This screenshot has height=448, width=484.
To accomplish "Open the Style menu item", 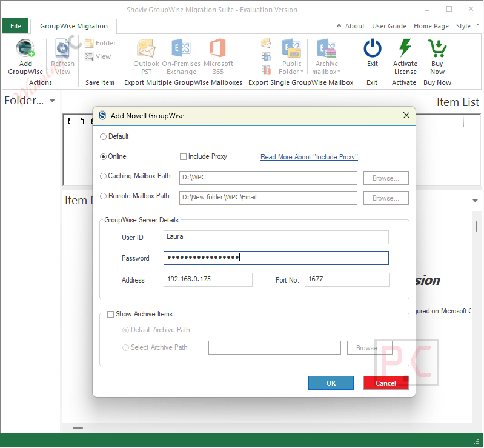I will pyautogui.click(x=463, y=26).
